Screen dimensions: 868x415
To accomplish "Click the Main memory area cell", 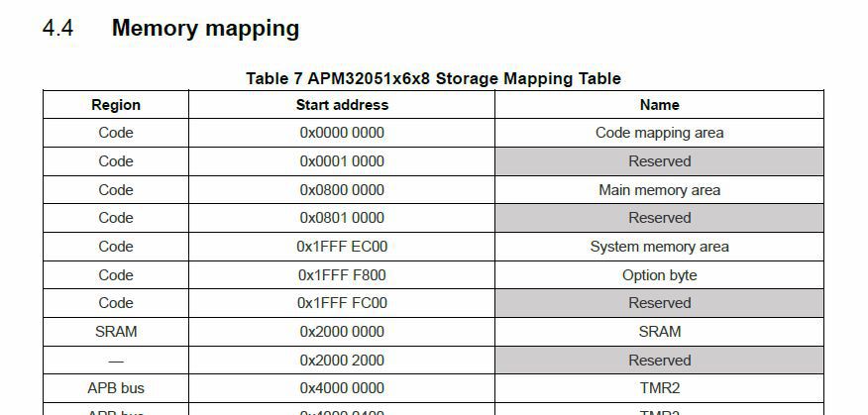I will point(659,190).
